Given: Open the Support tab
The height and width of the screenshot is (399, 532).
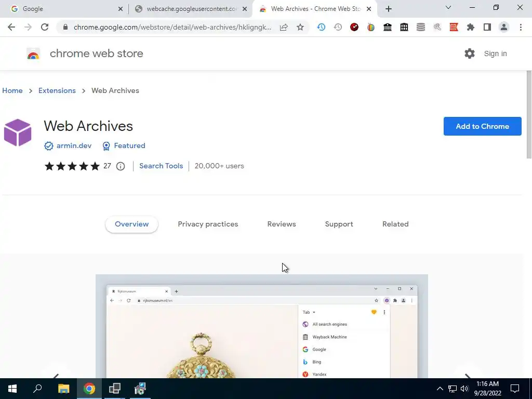Looking at the screenshot, I should (339, 224).
